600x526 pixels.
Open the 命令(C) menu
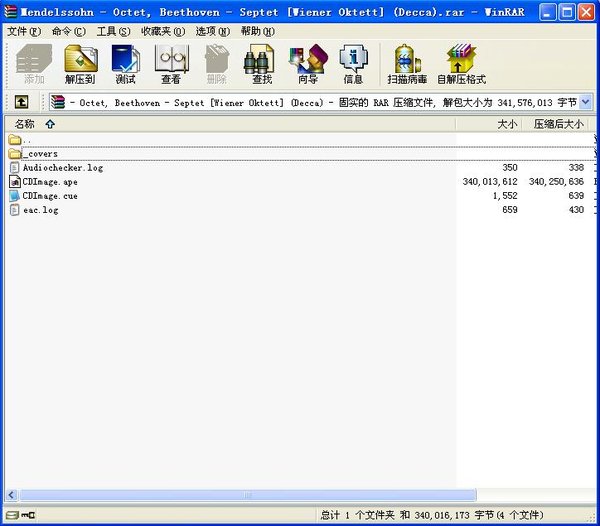[69, 31]
